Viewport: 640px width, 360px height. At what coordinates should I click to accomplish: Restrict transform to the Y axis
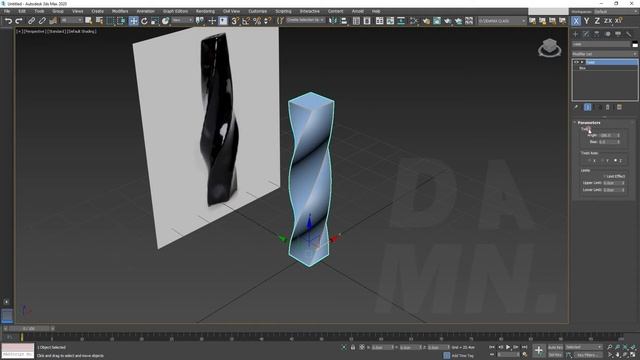point(587,21)
